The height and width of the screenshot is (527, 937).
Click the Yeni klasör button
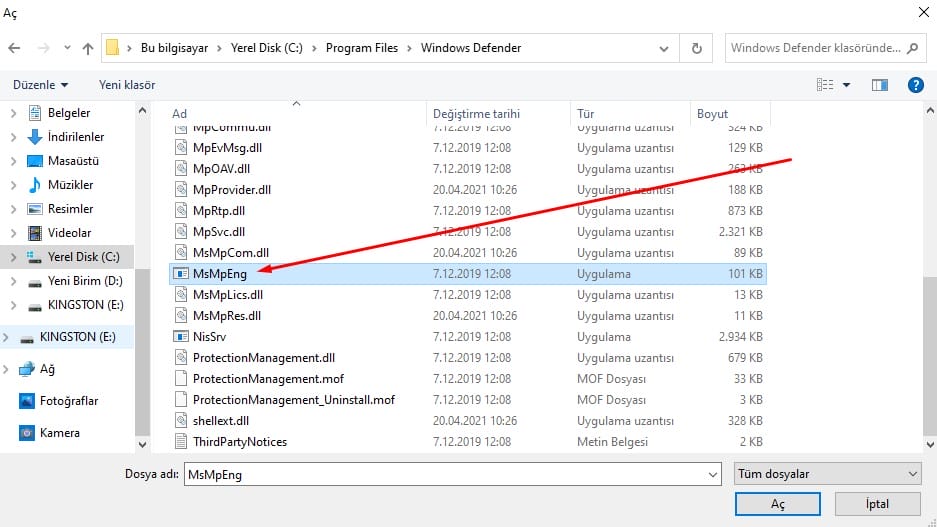[x=129, y=85]
